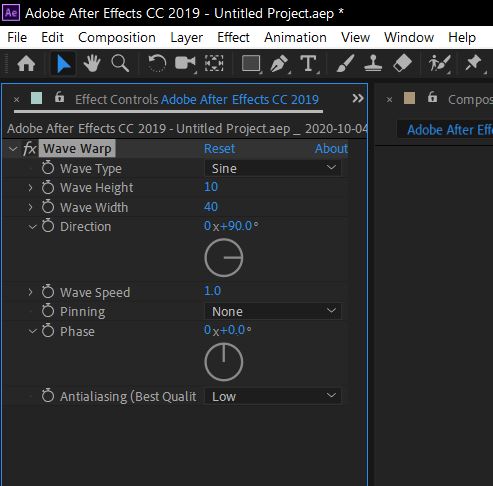Click the After Effects app logo
The image size is (493, 486).
tap(11, 13)
